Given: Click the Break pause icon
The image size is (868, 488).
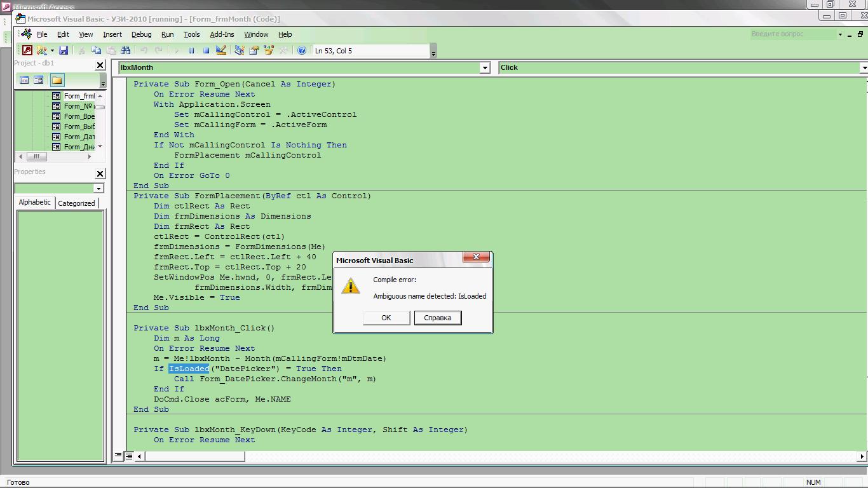Looking at the screenshot, I should 191,50.
